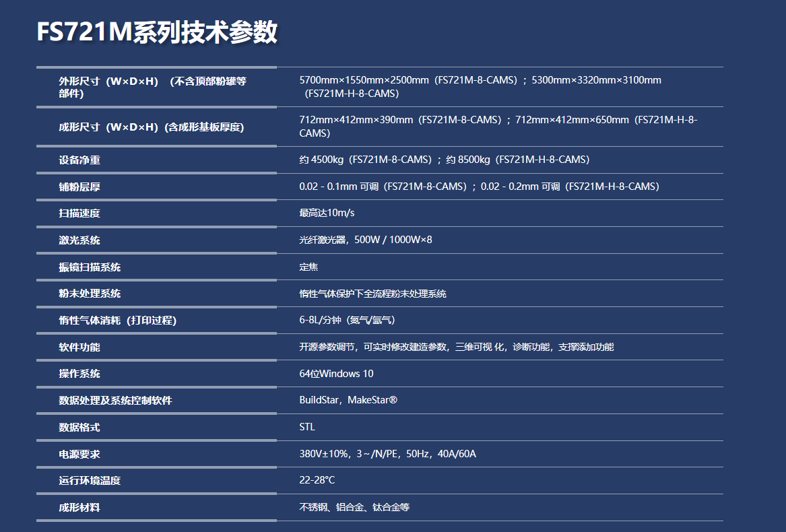This screenshot has height=532, width=786.
Task: Click the FS721M系列技术参数 page heading
Action: [x=156, y=32]
